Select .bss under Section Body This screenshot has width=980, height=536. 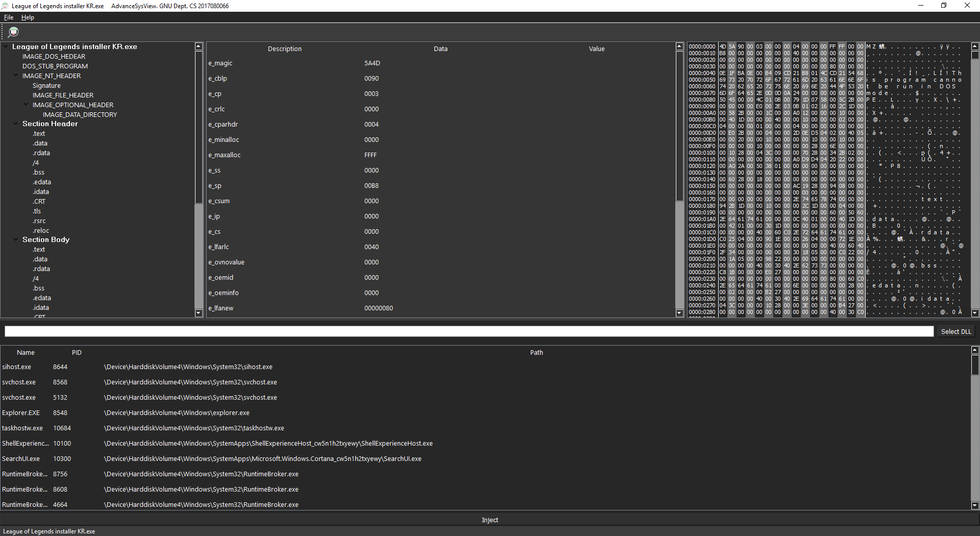point(38,288)
